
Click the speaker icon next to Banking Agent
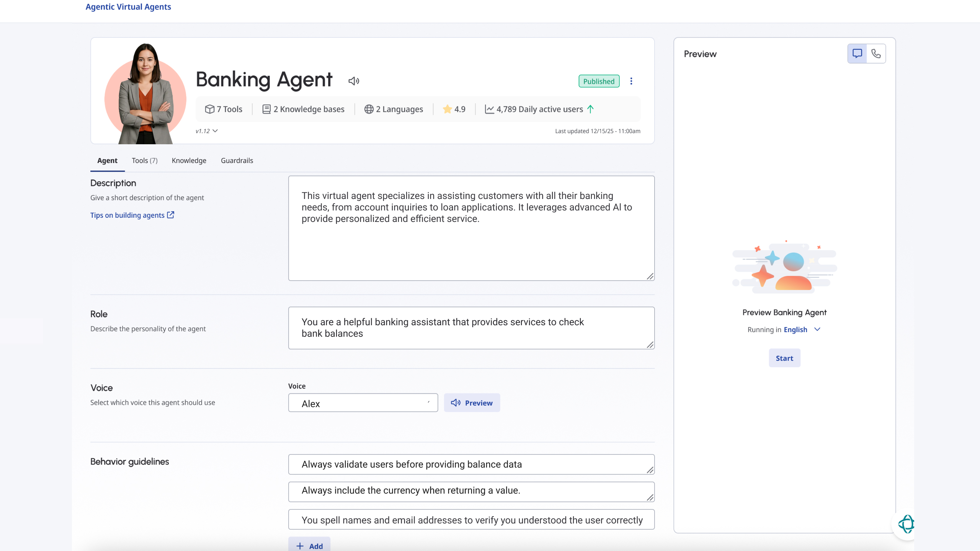(x=354, y=81)
